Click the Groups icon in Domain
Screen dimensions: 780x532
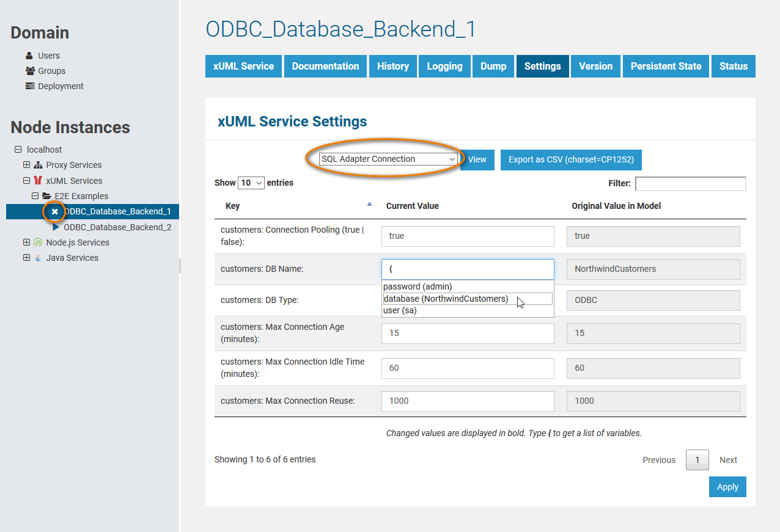30,71
